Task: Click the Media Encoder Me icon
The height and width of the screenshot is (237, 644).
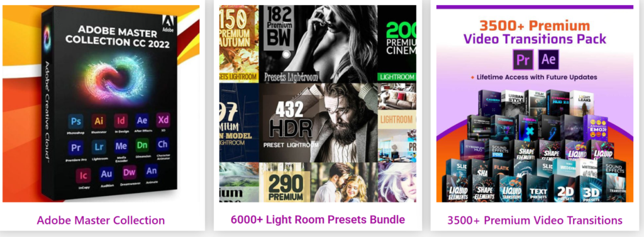Action: 121,146
